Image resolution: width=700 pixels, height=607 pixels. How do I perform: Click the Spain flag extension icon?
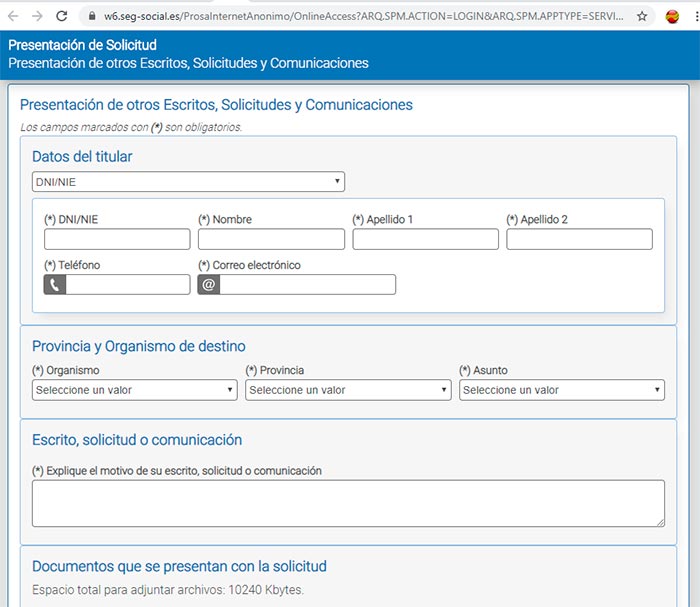(x=673, y=16)
